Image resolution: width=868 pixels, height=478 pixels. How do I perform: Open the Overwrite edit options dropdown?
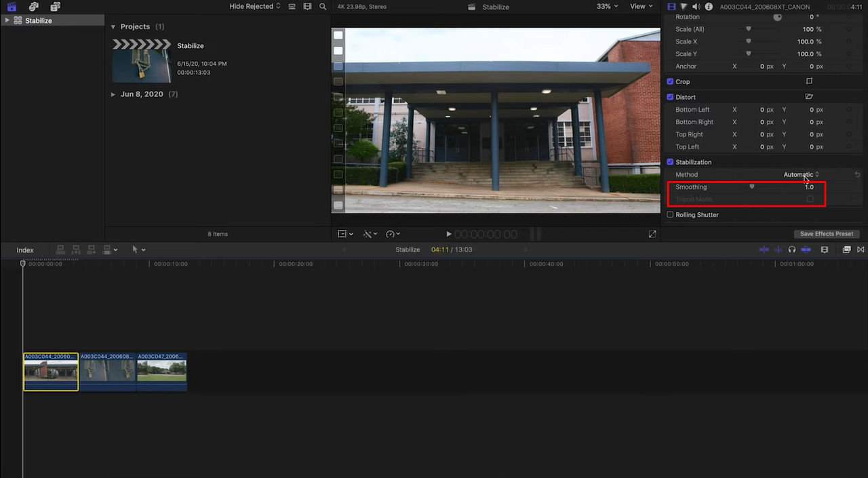coord(110,250)
